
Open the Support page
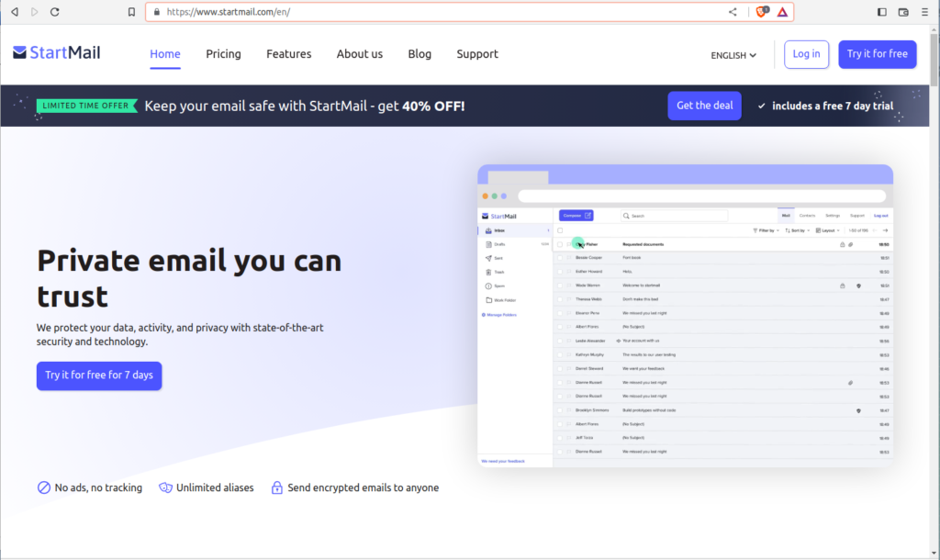coord(477,54)
